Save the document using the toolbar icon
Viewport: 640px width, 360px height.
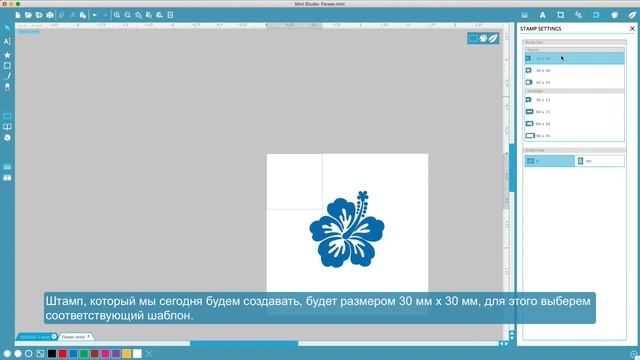point(39,15)
